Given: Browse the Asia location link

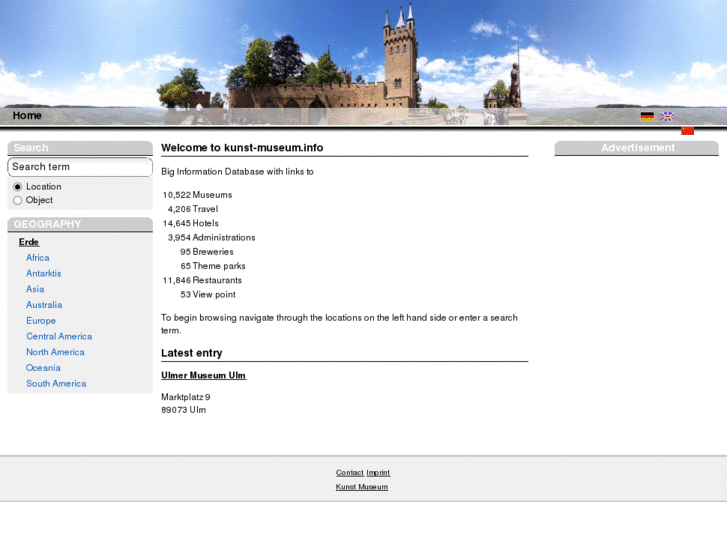Looking at the screenshot, I should pos(35,289).
